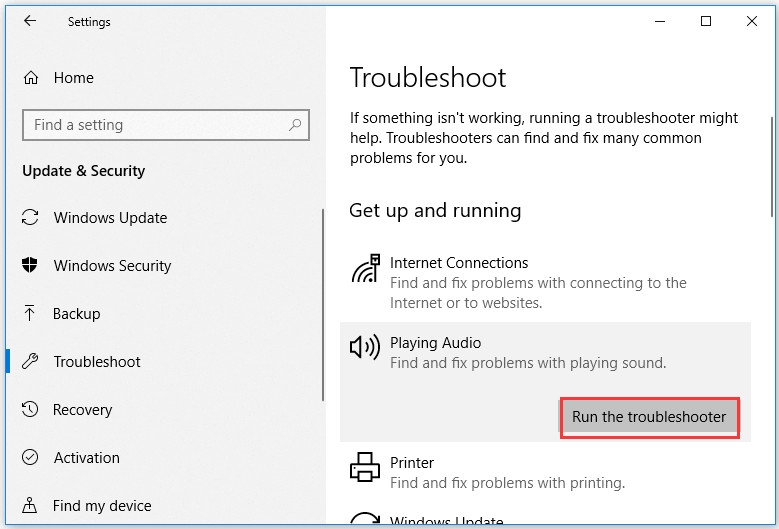Click the Home icon in sidebar
Viewport: 779px width, 529px height.
coord(31,78)
